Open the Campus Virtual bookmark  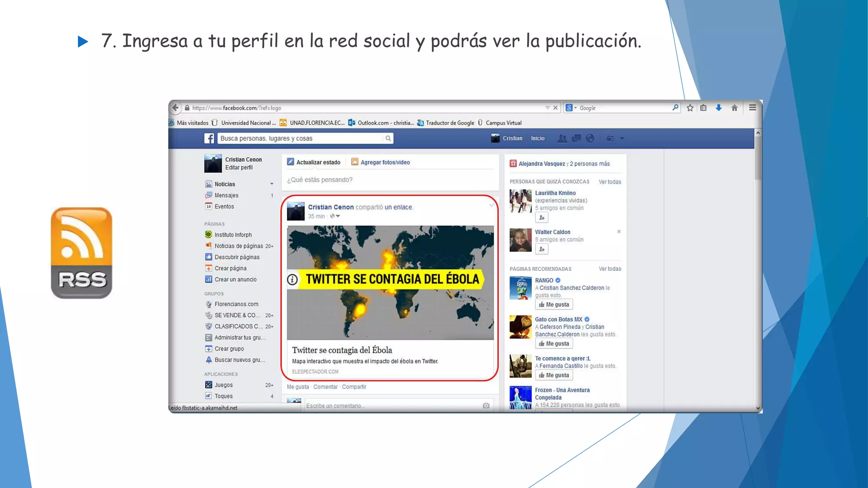(499, 123)
